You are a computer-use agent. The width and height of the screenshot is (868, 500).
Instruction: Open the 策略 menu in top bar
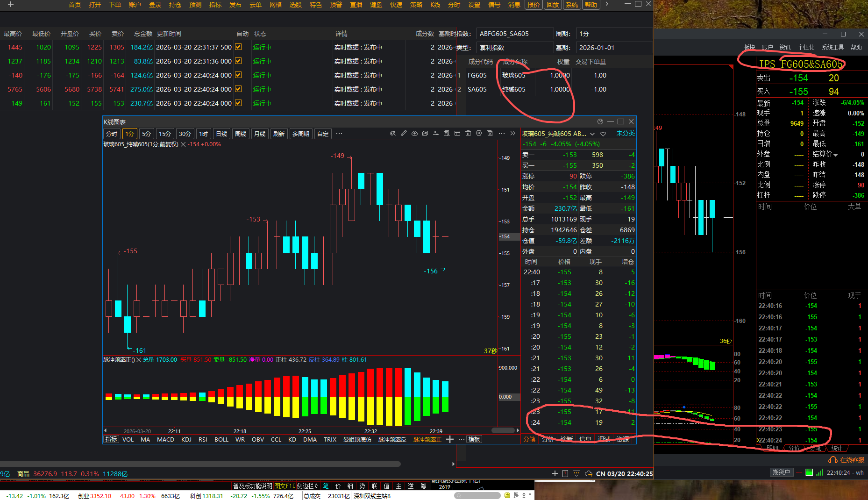pos(416,5)
